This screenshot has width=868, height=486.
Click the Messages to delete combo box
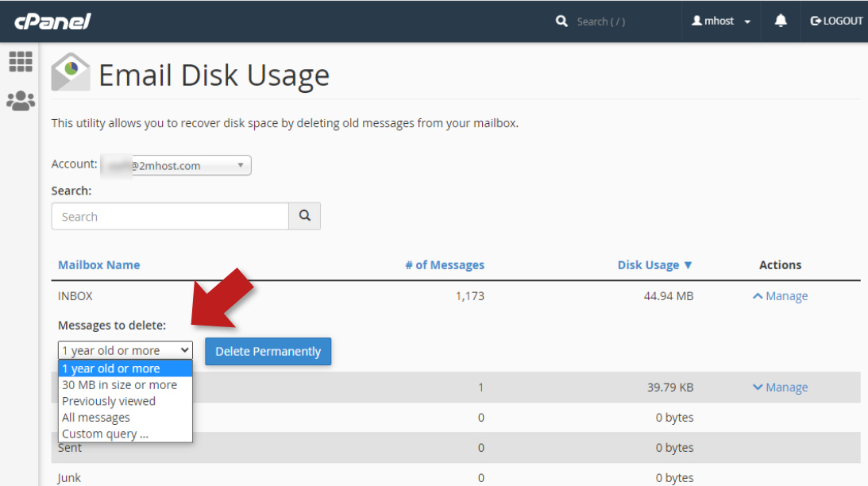tap(125, 350)
